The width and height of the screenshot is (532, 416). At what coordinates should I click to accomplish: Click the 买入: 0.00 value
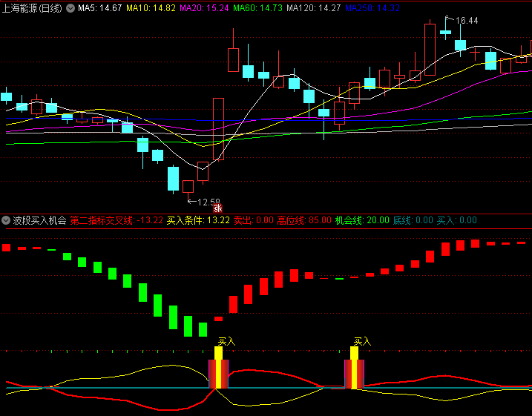[x=456, y=220]
